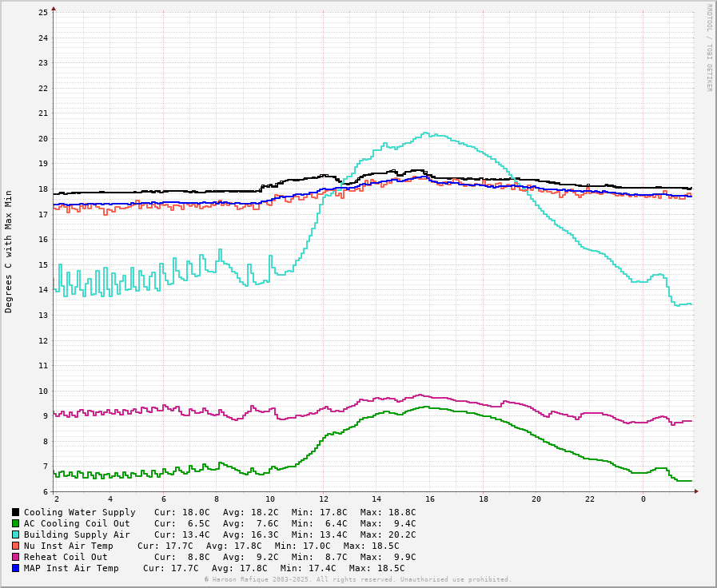717x588 pixels.
Task: Select the cyan Building Supply Air swatch
Action: click(15, 534)
